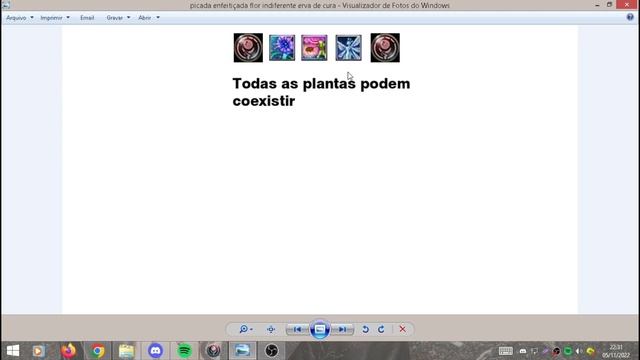
Task: Open the magnifier zoom control
Action: point(246,329)
